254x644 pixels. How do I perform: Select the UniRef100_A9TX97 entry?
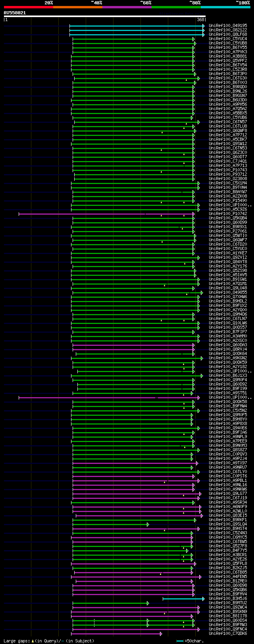pos(228,463)
